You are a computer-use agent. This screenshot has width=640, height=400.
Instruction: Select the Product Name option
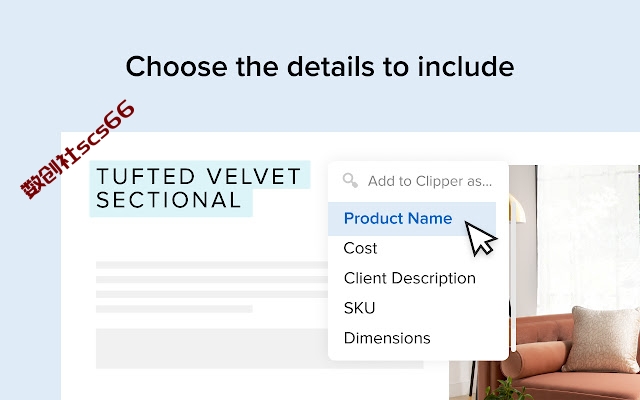412,218
